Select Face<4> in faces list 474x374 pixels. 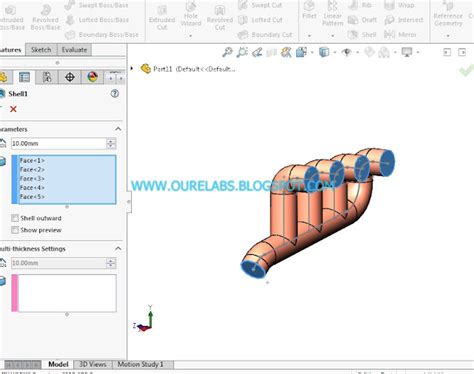coord(32,188)
